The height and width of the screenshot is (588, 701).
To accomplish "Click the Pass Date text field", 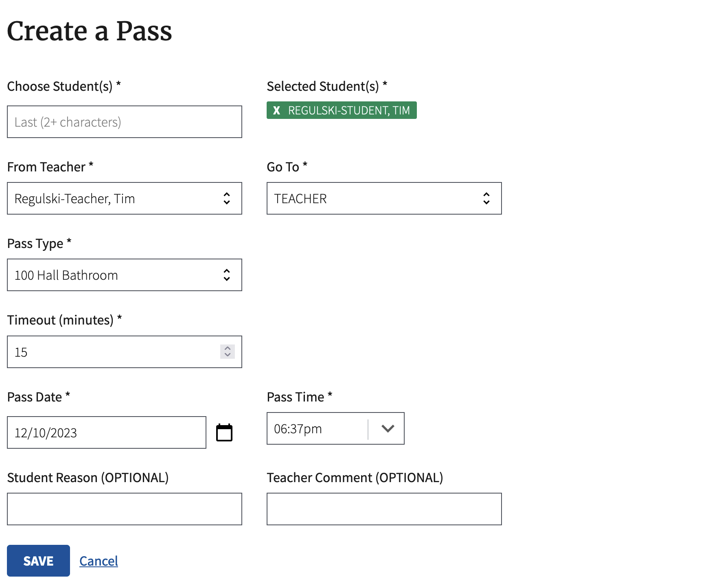I will pyautogui.click(x=107, y=432).
